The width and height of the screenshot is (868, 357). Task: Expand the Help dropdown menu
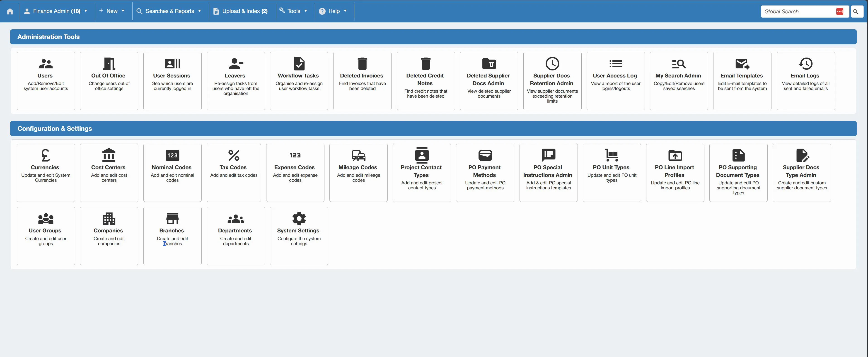[x=333, y=11]
